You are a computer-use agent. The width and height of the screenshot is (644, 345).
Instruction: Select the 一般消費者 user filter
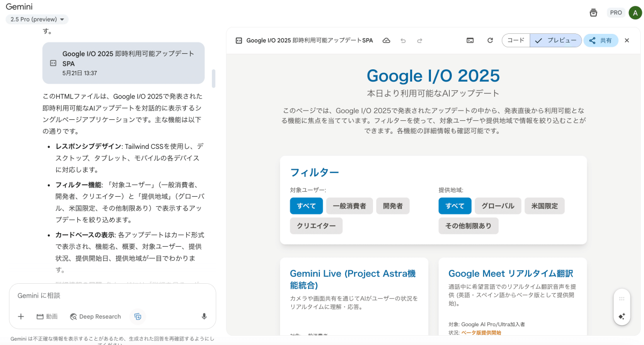click(349, 206)
